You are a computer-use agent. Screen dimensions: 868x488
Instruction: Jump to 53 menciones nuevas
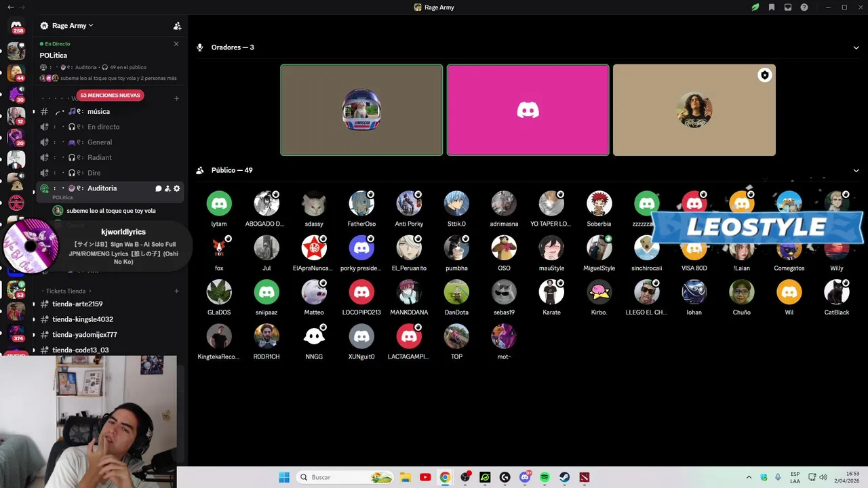[110, 95]
